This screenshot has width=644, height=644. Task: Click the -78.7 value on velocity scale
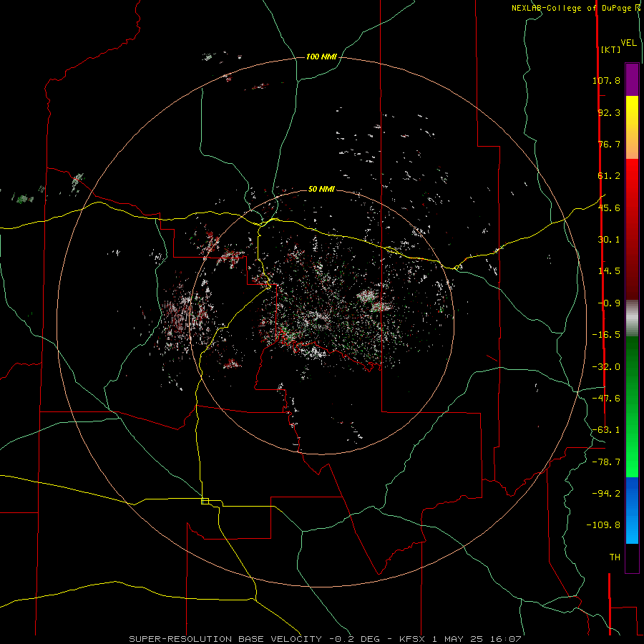click(x=606, y=462)
